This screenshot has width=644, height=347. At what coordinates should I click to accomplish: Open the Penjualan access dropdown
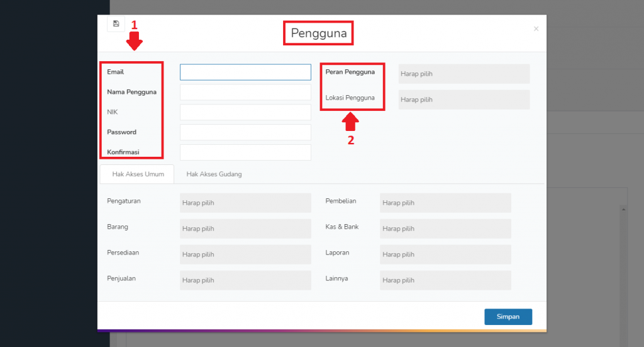coord(245,280)
